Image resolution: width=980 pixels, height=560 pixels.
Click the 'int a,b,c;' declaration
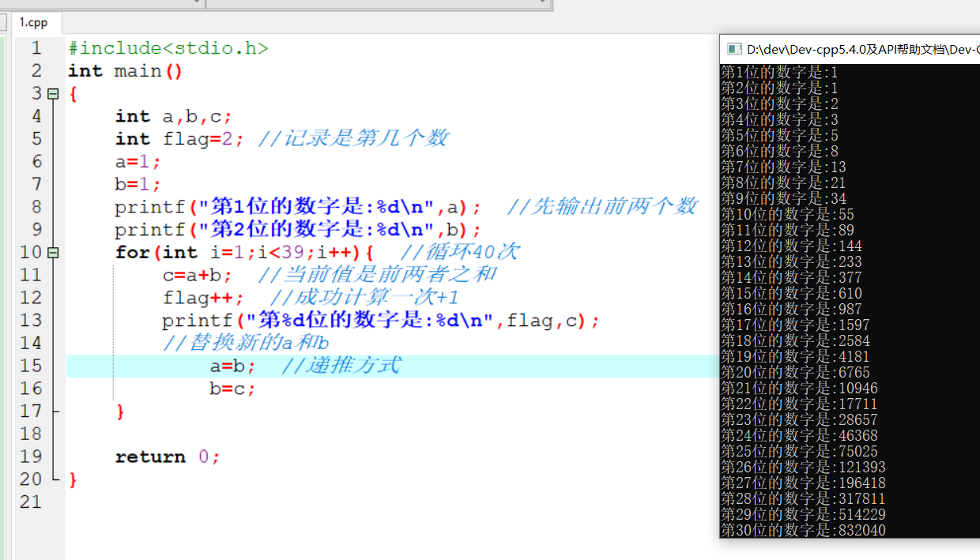[174, 117]
